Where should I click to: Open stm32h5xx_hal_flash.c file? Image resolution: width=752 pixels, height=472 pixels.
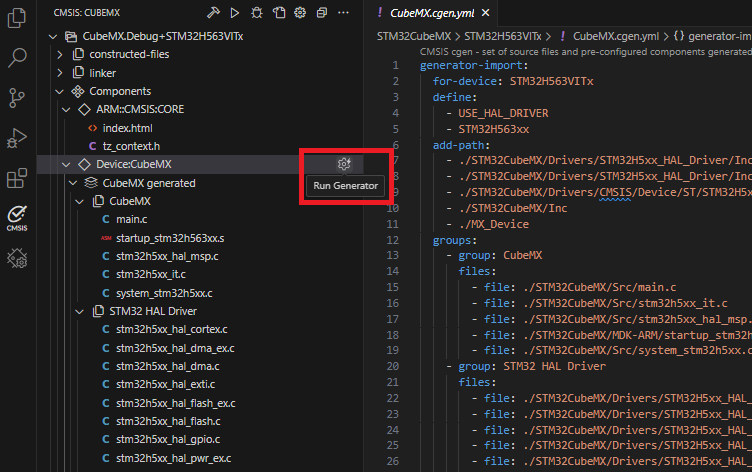coord(168,422)
